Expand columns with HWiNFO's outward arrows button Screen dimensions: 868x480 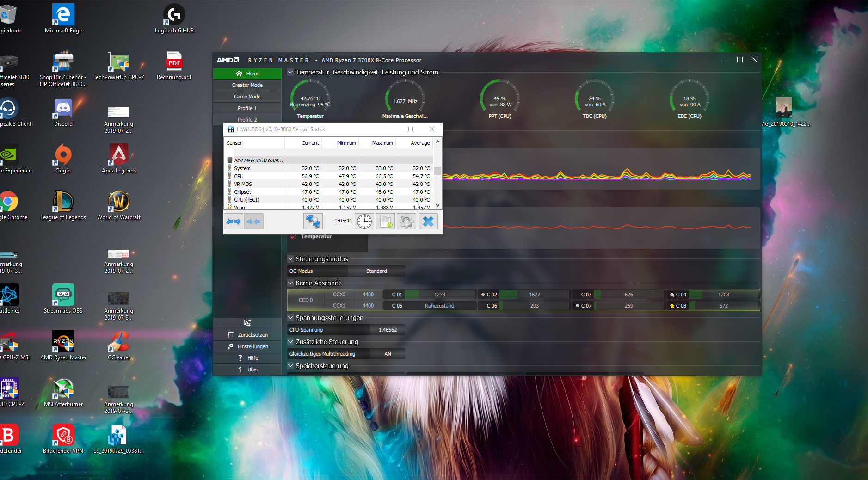(x=234, y=222)
